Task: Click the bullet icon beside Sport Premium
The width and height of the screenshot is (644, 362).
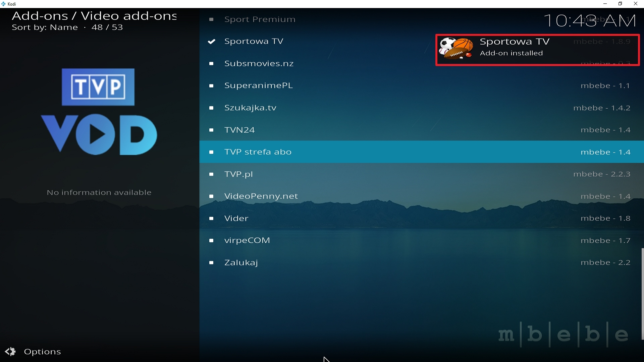Action: point(211,20)
